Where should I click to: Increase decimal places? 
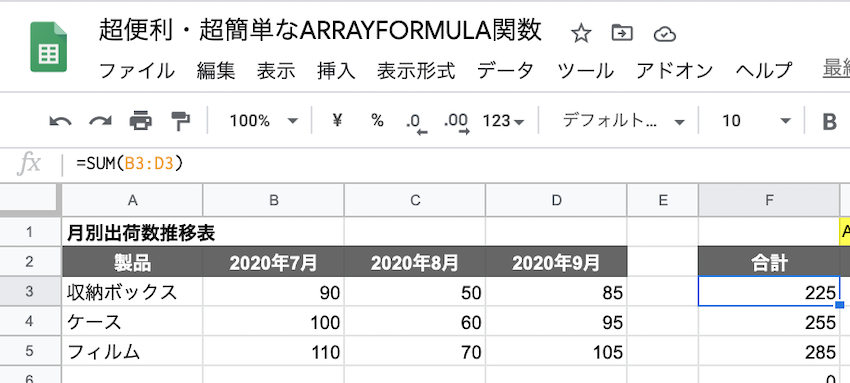click(x=456, y=123)
